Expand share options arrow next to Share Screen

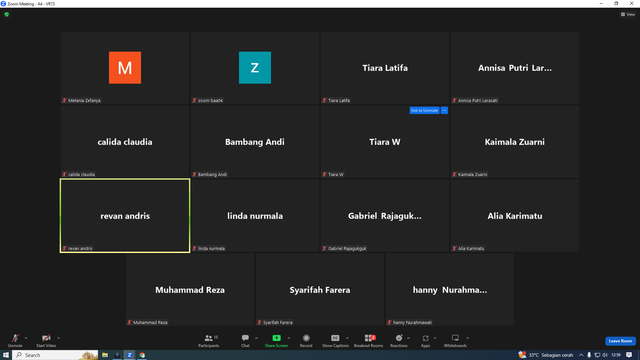coord(289,338)
